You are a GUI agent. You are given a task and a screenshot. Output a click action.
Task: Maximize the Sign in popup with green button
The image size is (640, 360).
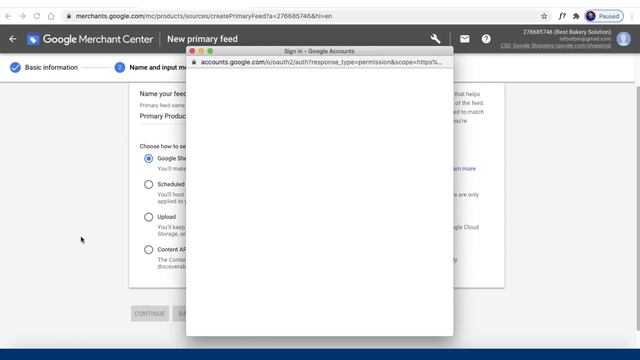click(x=210, y=51)
